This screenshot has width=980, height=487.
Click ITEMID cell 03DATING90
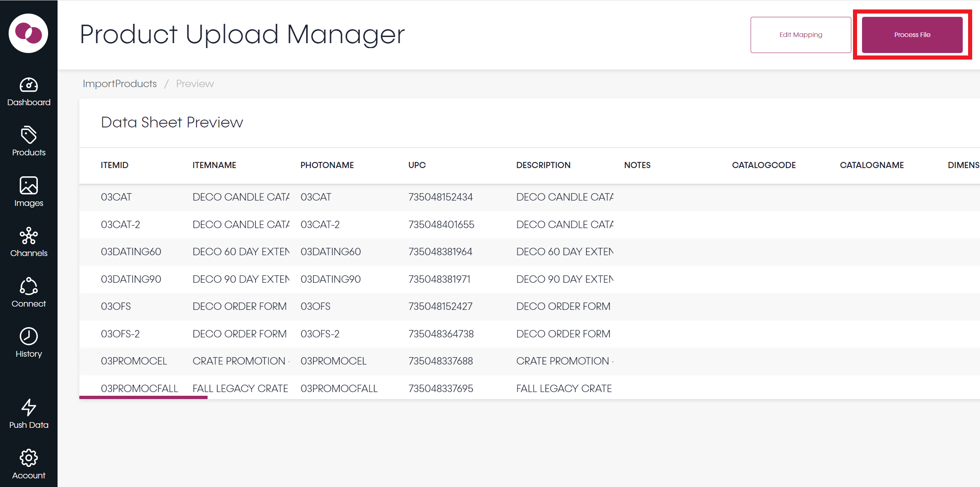pos(131,279)
